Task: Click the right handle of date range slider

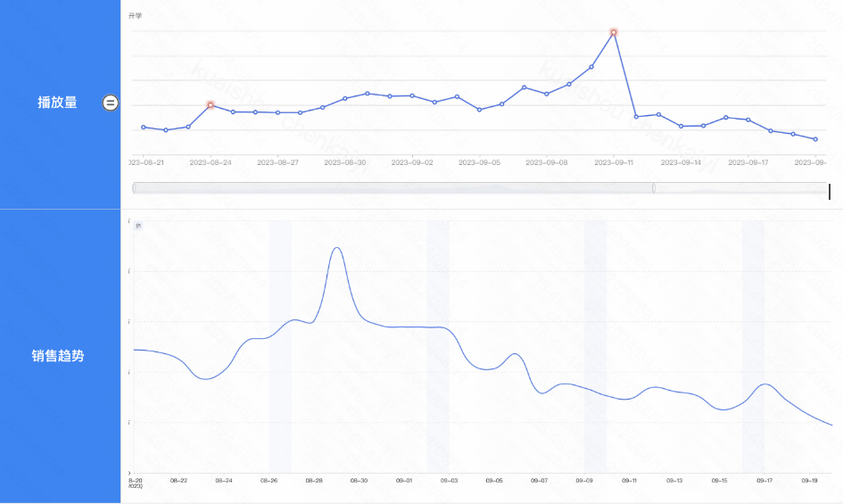Action: [653, 188]
